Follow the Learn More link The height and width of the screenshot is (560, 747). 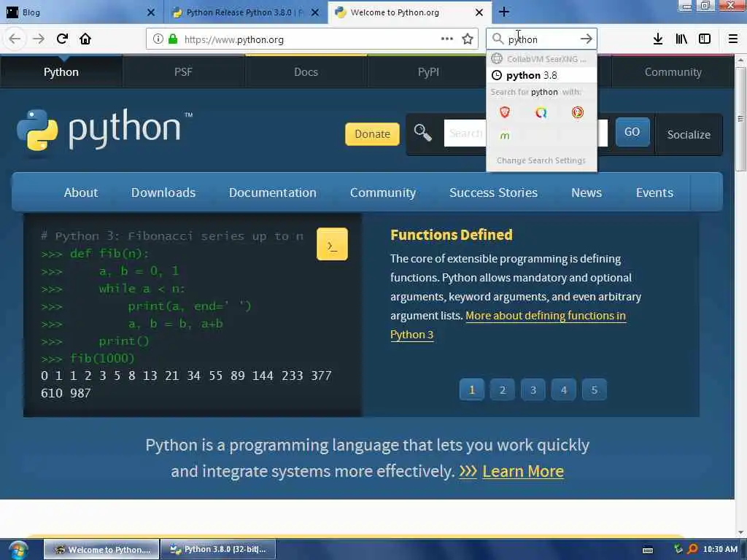[523, 471]
